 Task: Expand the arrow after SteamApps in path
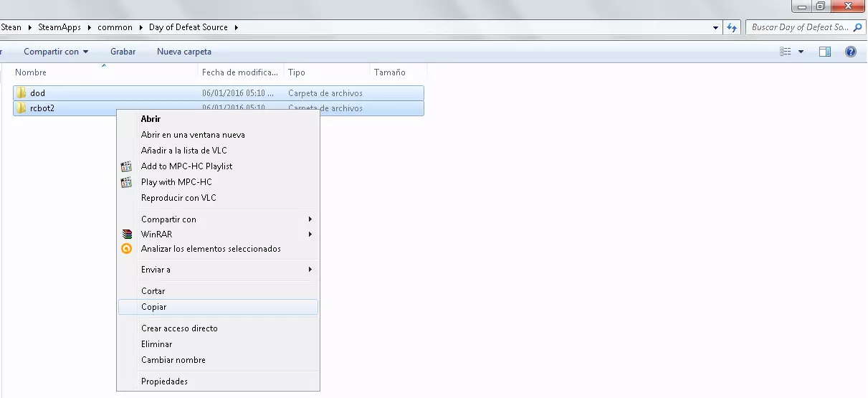[x=90, y=27]
